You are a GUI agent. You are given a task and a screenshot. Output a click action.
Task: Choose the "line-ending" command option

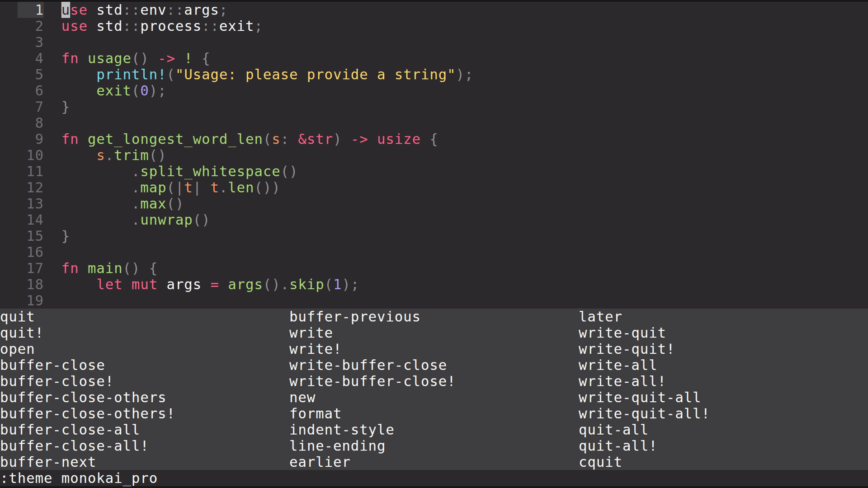337,446
